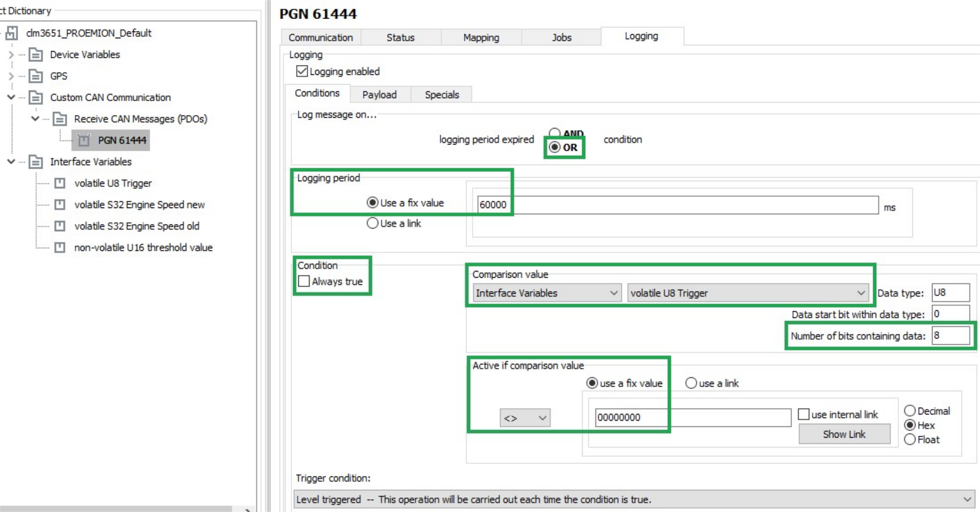Switch to the Mapping tab
Screen dimensions: 980x512
point(480,38)
